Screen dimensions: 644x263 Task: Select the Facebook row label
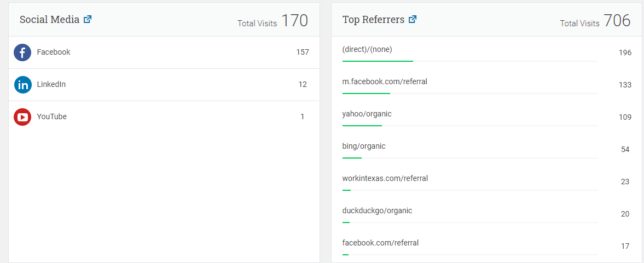pyautogui.click(x=54, y=52)
